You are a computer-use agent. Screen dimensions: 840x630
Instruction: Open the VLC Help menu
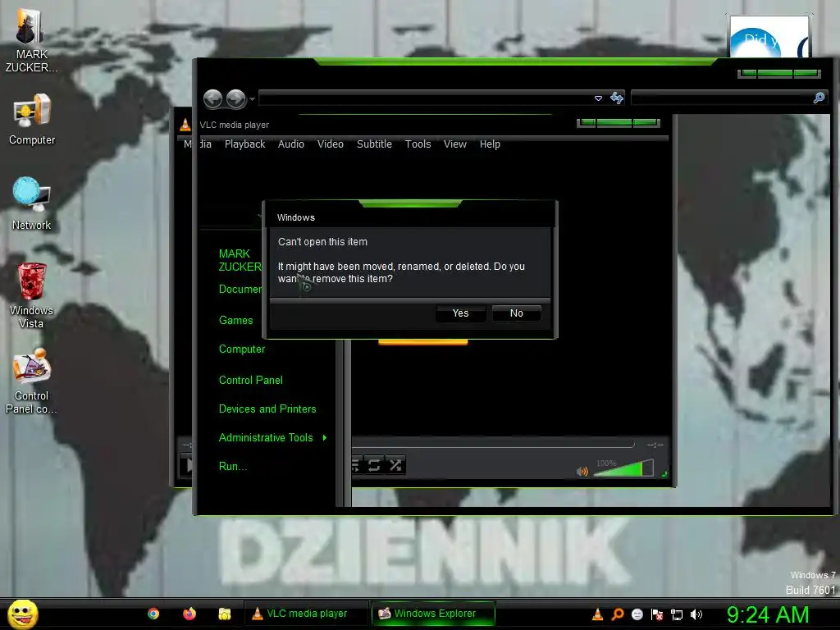tap(490, 144)
